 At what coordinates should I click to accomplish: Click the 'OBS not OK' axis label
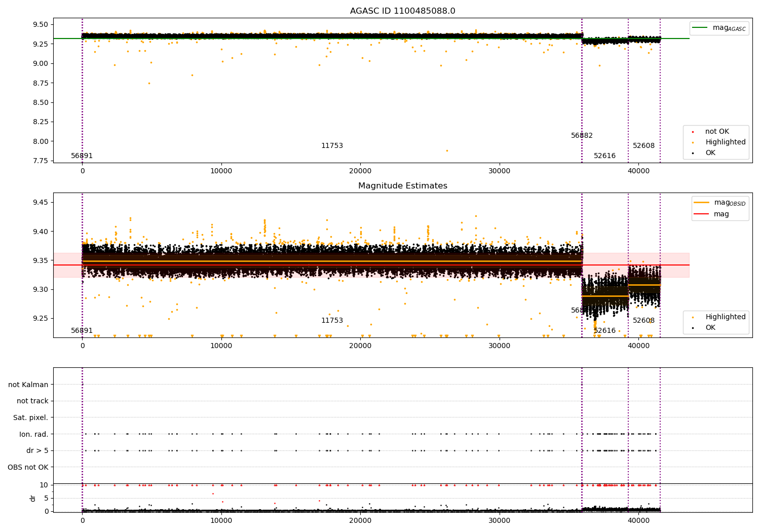tap(28, 467)
